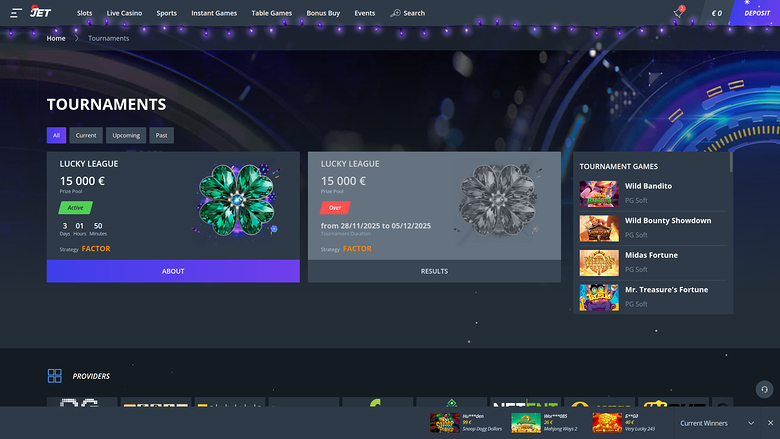The width and height of the screenshot is (780, 439).
Task: Click the Active status badge
Action: coord(76,207)
